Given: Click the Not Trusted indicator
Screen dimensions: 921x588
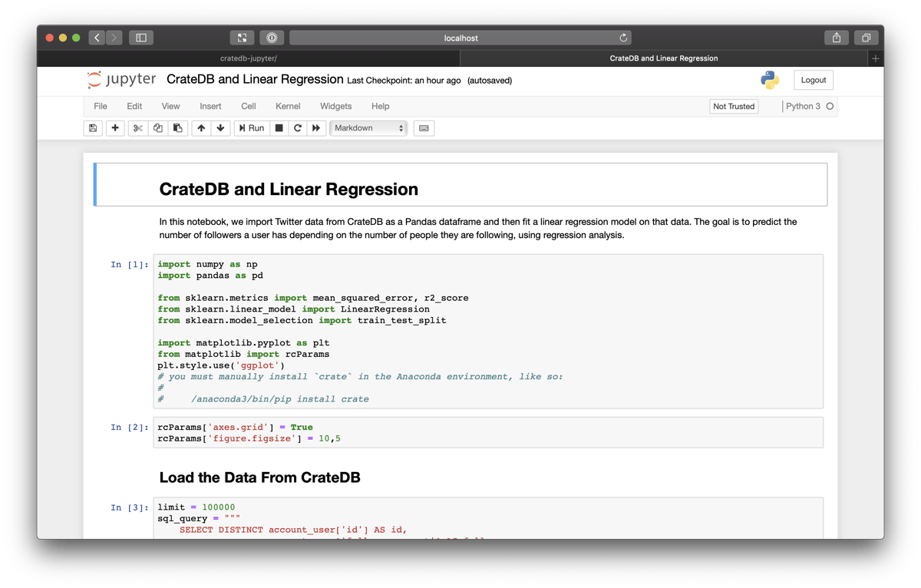Looking at the screenshot, I should (x=734, y=106).
